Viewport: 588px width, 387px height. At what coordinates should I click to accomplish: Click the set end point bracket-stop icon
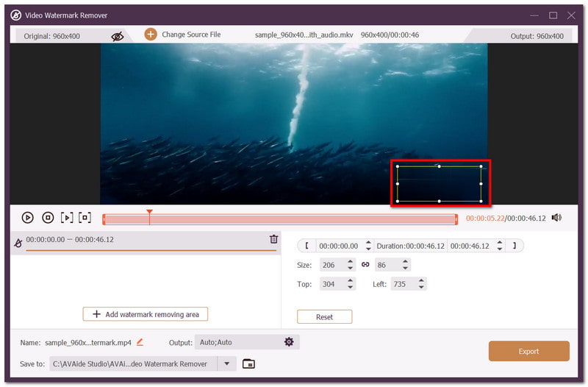(x=85, y=217)
